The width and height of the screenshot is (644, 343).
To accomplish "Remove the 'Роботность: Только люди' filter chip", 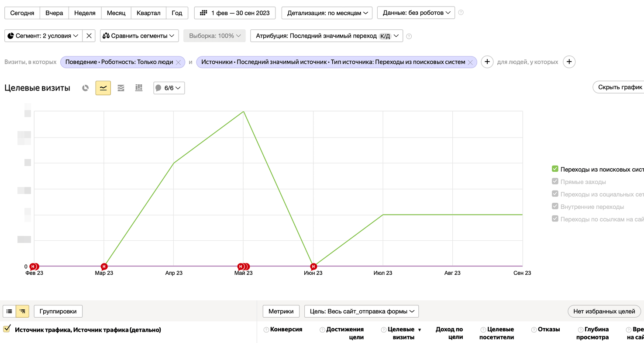I will pos(178,62).
